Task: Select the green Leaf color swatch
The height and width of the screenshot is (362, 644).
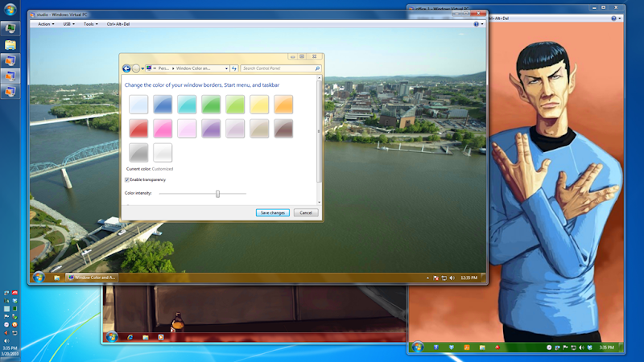Action: coord(211,105)
